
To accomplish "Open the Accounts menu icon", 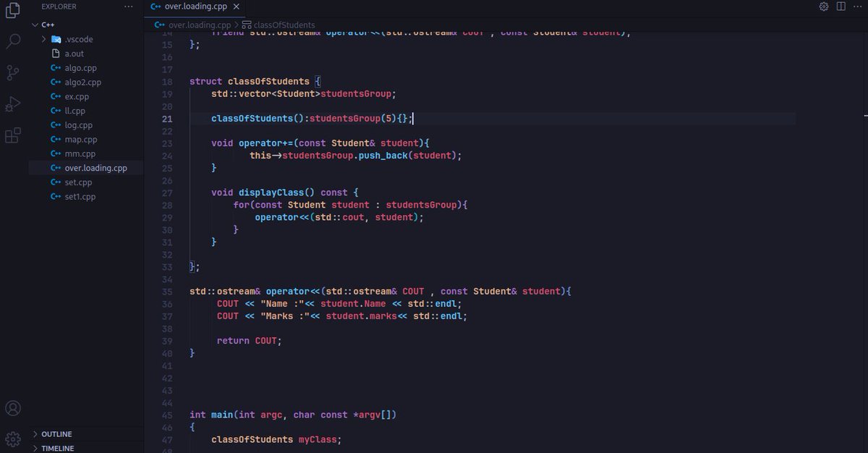I will [12, 408].
